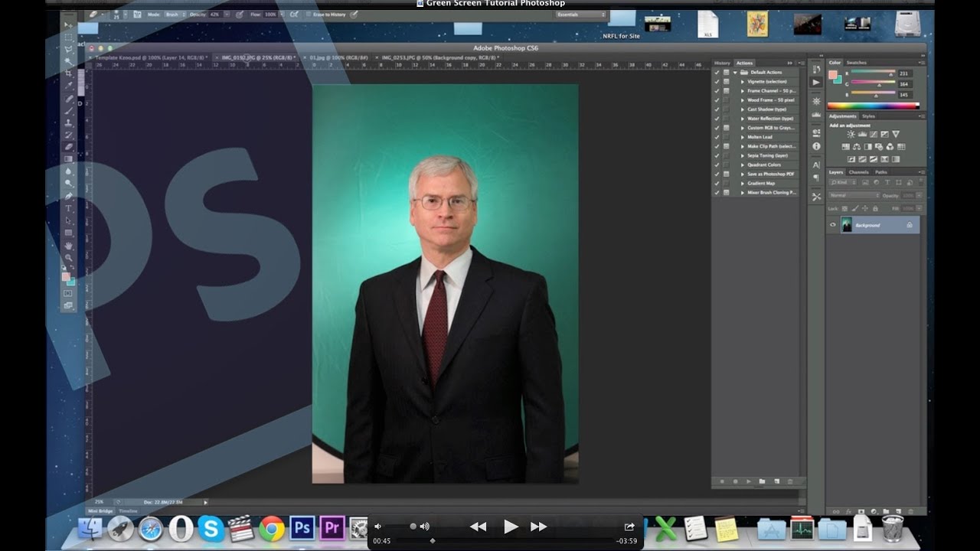Switch to Template Kzoo.psd document tab
Image resolution: width=980 pixels, height=551 pixels.
149,57
